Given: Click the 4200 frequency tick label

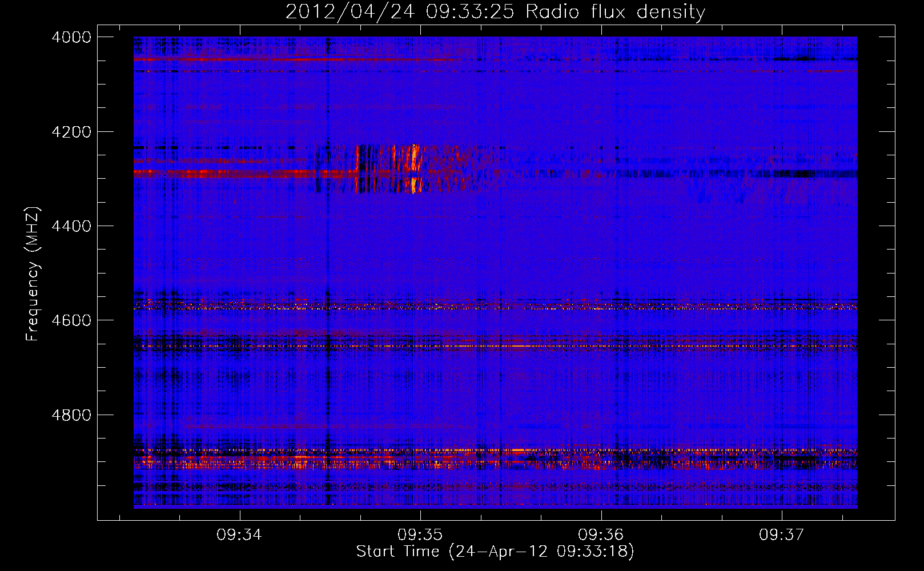Looking at the screenshot, I should point(71,132).
